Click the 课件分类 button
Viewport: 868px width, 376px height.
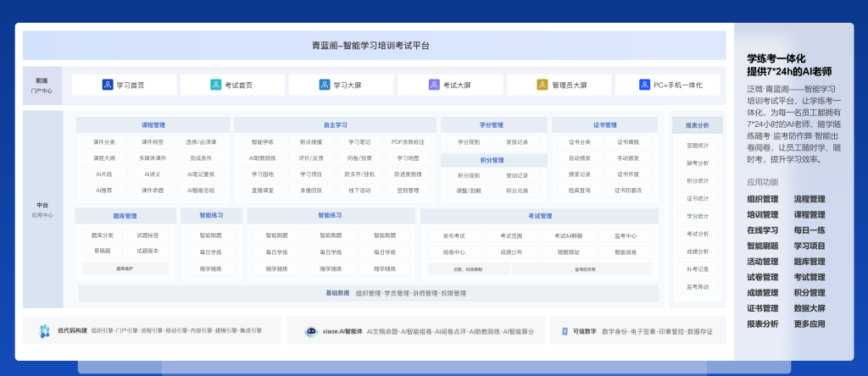coord(104,142)
